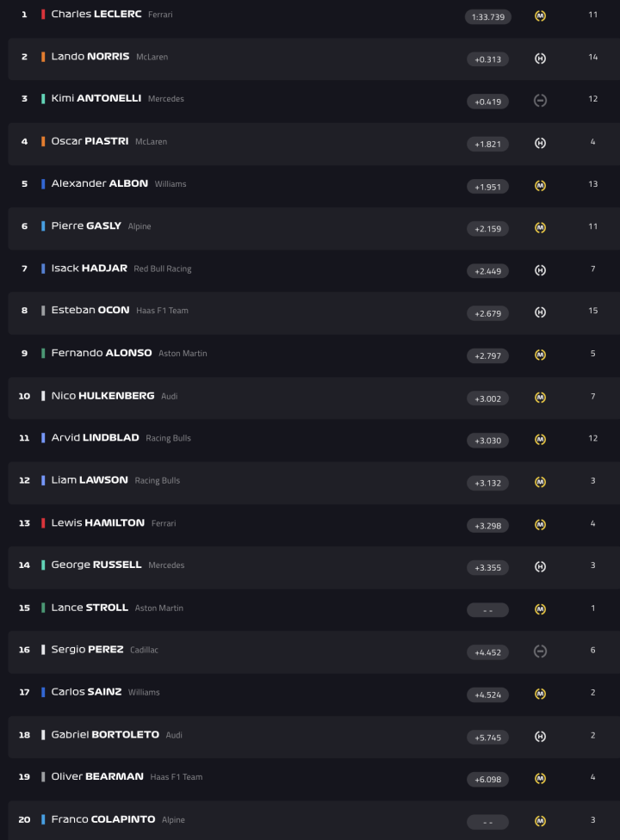Screen dimensions: 620x840
Task: Click the medium tyre icon for Alexander Albon
Action: [x=540, y=185]
